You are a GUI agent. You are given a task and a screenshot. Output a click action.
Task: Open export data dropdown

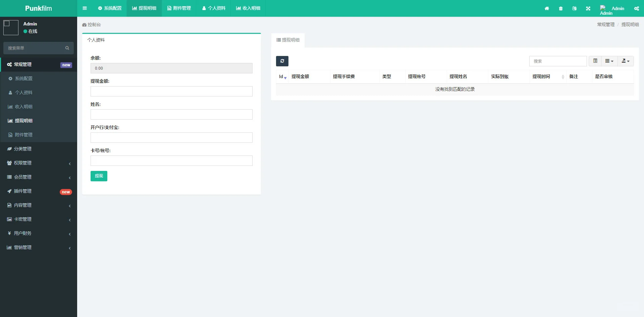click(626, 61)
